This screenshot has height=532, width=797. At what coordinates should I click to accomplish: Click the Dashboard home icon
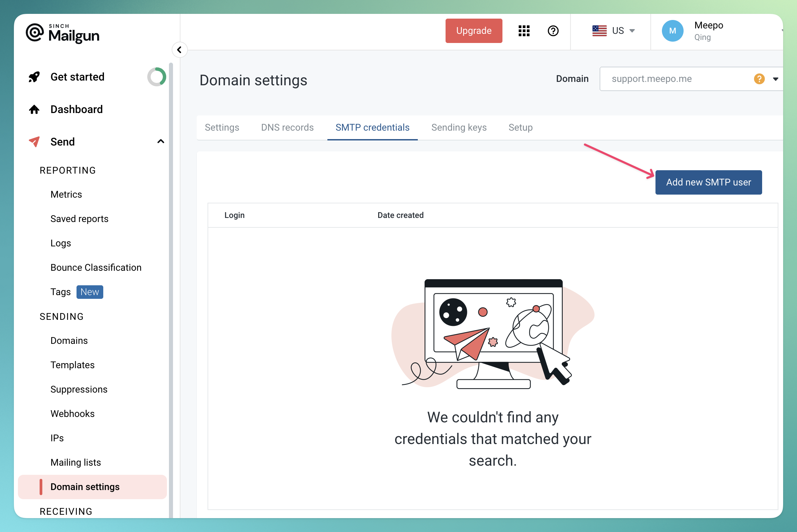click(34, 109)
